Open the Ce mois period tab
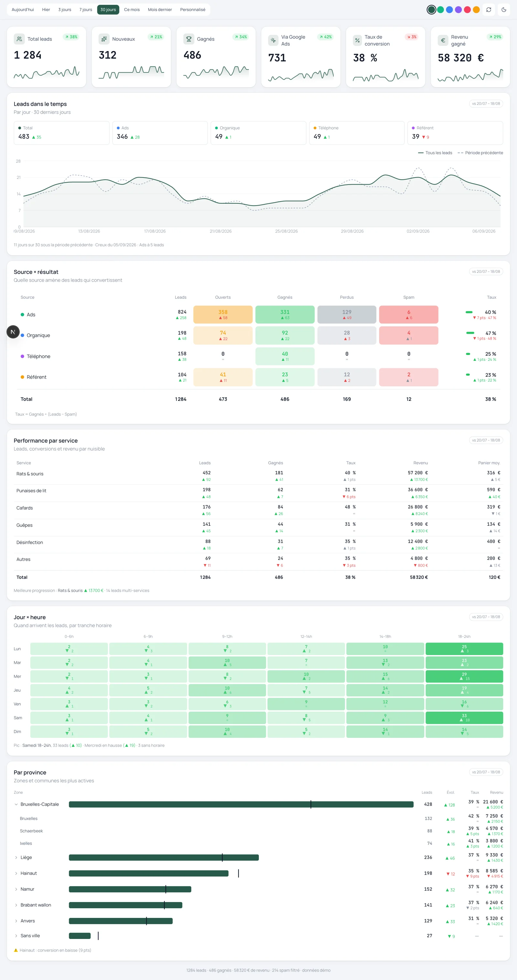The height and width of the screenshot is (980, 517). click(x=132, y=9)
